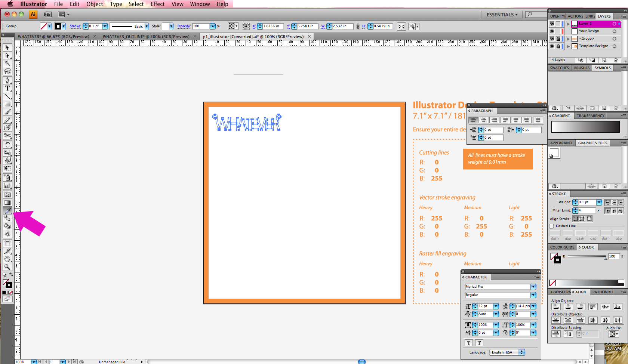Select the Type tool

7,88
